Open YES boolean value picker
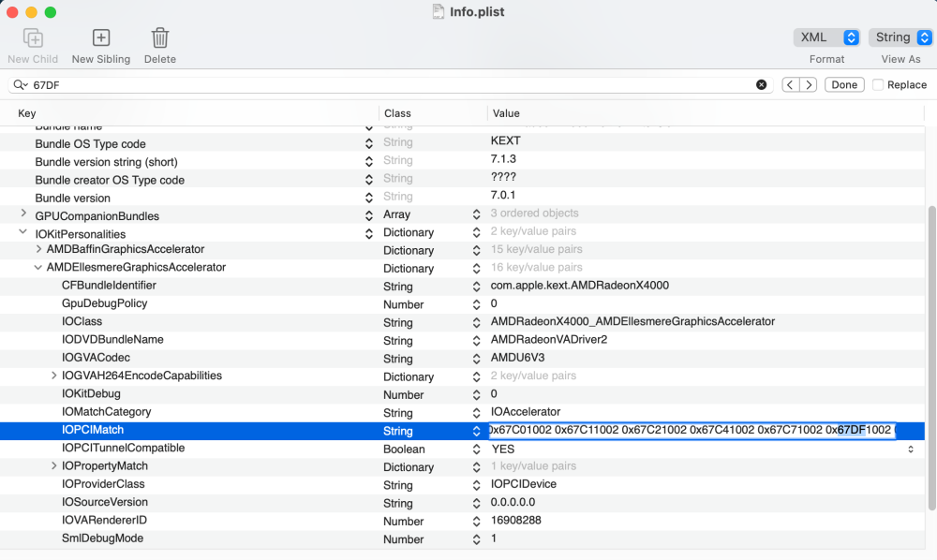Image resolution: width=937 pixels, height=560 pixels. click(x=911, y=449)
